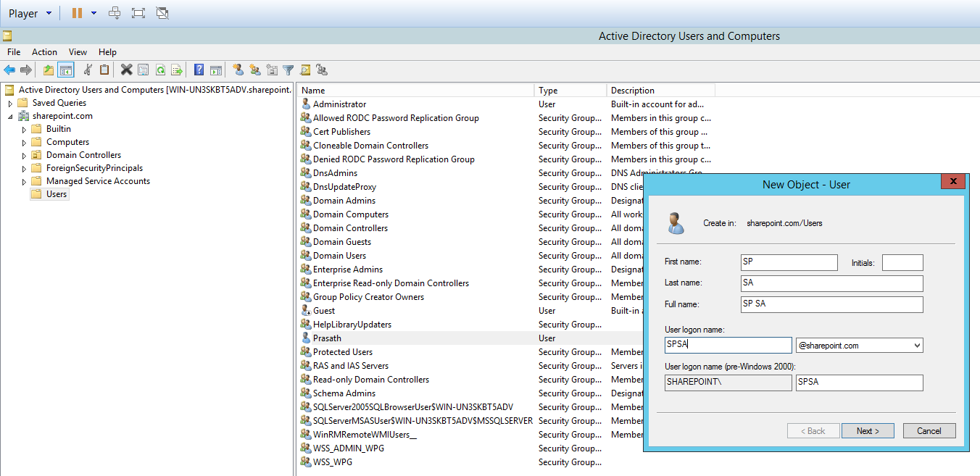Expand the Builtin tree node
The width and height of the screenshot is (980, 476).
point(24,130)
